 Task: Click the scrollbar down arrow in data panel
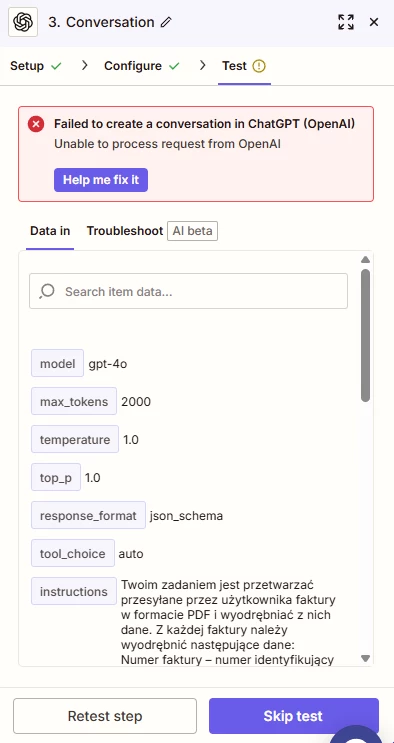(x=365, y=658)
